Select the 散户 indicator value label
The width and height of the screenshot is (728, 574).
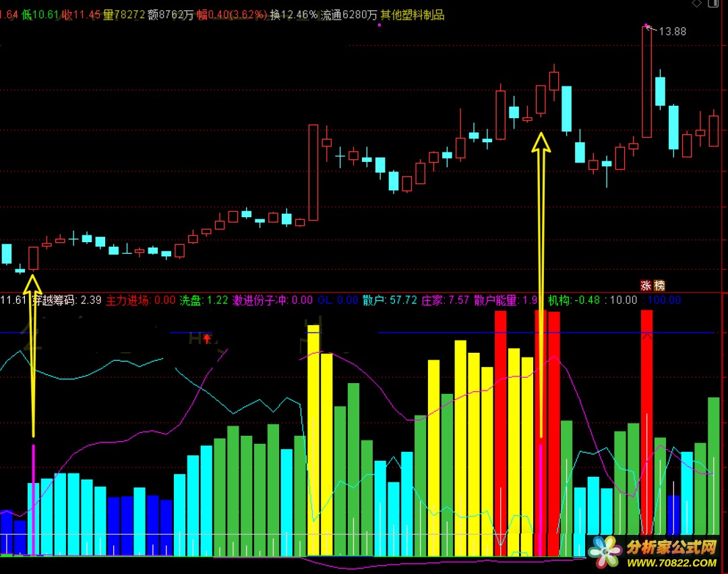390,300
